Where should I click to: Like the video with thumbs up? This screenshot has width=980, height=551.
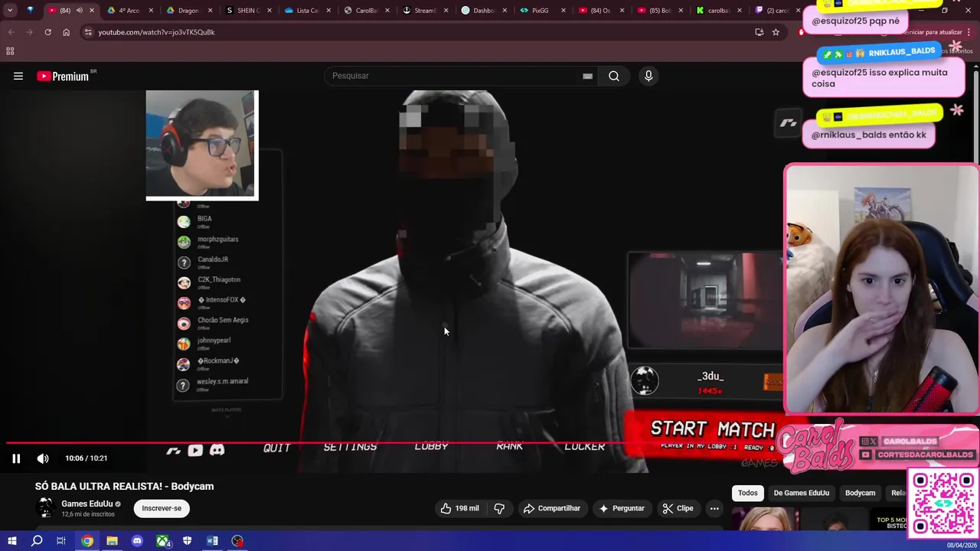(459, 508)
